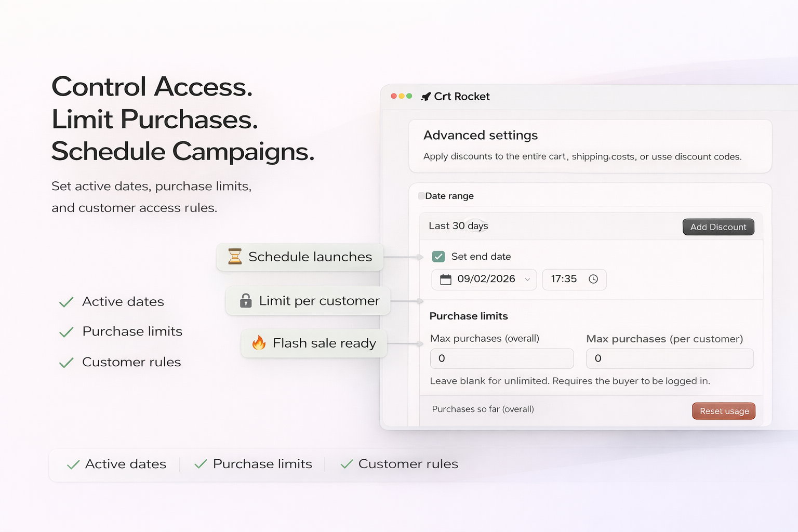Click the calendar icon in date field
The height and width of the screenshot is (532, 798).
coord(446,280)
